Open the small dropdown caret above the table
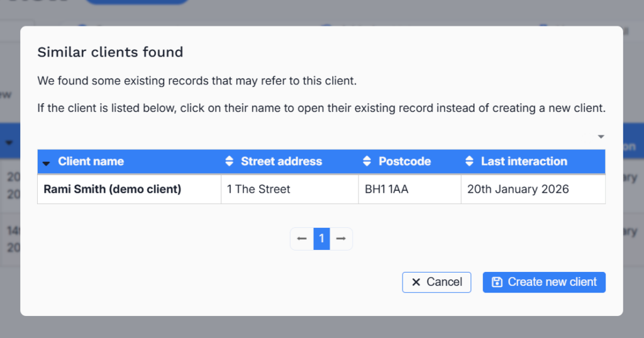 (601, 137)
